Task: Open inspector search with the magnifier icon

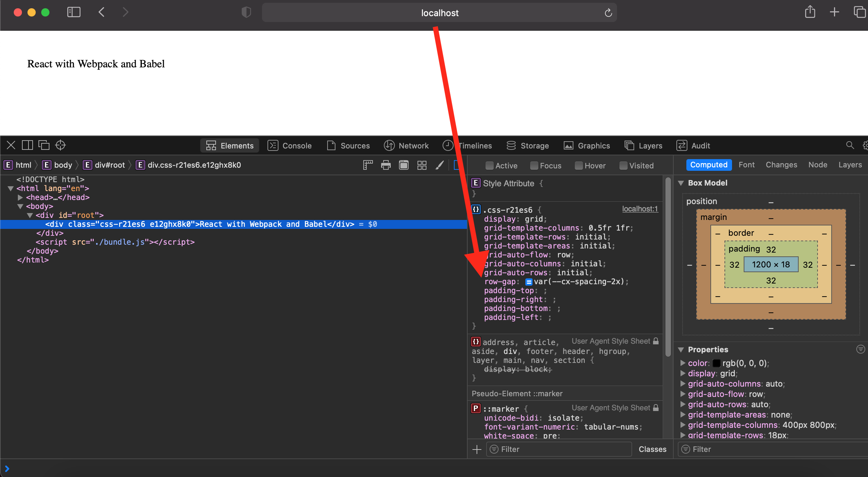Action: click(x=849, y=145)
